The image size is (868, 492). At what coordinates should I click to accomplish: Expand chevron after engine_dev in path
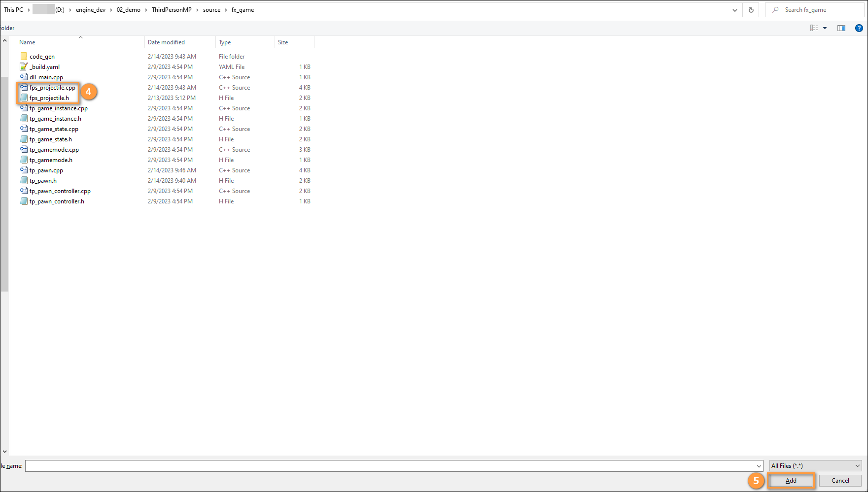[x=111, y=10]
